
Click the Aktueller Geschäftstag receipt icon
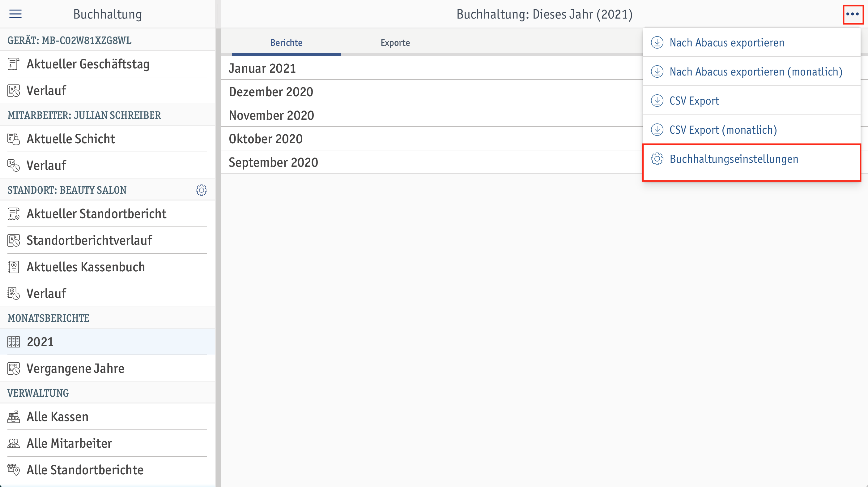14,64
